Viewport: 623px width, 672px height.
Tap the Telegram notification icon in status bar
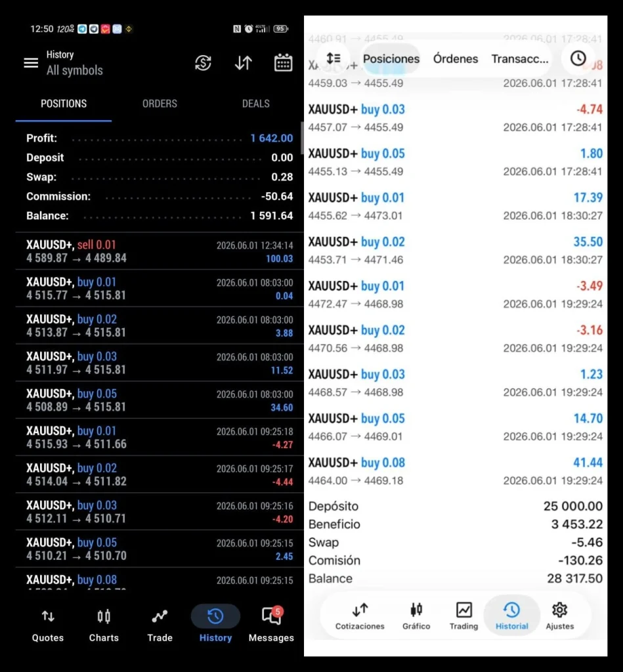tap(82, 29)
